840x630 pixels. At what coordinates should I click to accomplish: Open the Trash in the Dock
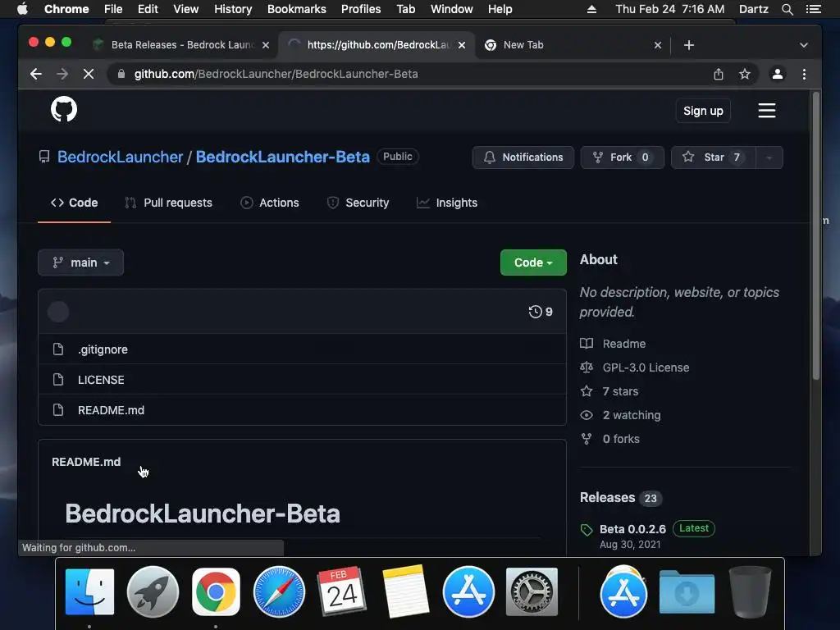pos(750,591)
